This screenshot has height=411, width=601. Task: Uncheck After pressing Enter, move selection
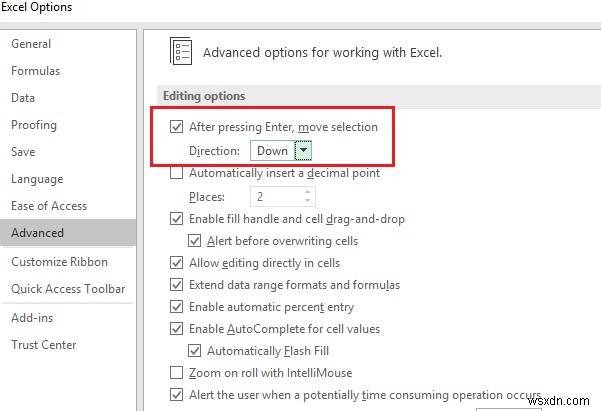coord(177,128)
